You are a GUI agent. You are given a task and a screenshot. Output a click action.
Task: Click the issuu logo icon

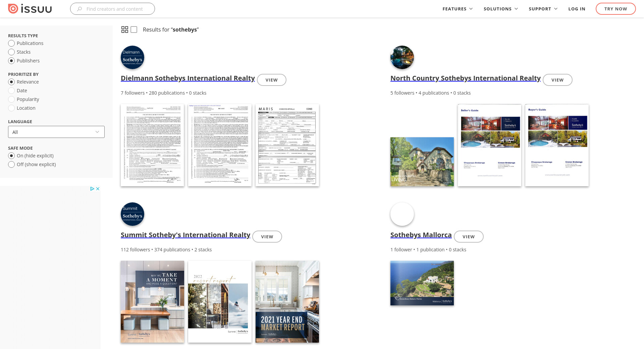coord(13,9)
